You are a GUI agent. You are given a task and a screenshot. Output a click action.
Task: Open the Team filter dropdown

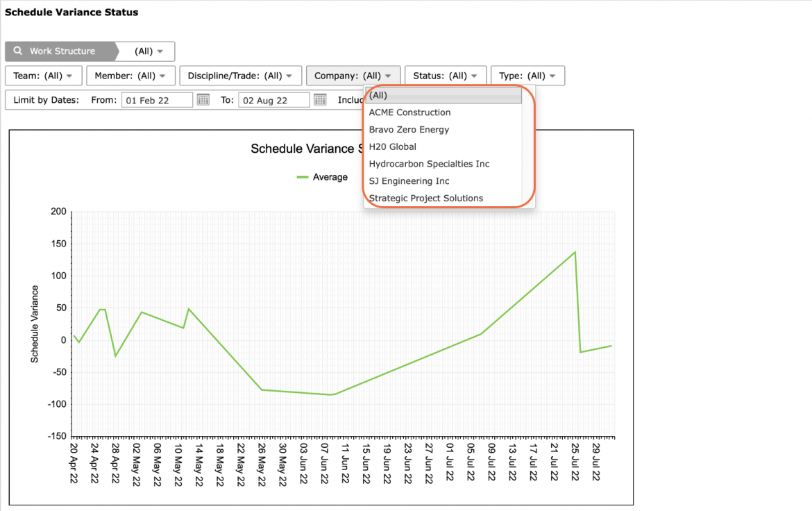tap(43, 76)
